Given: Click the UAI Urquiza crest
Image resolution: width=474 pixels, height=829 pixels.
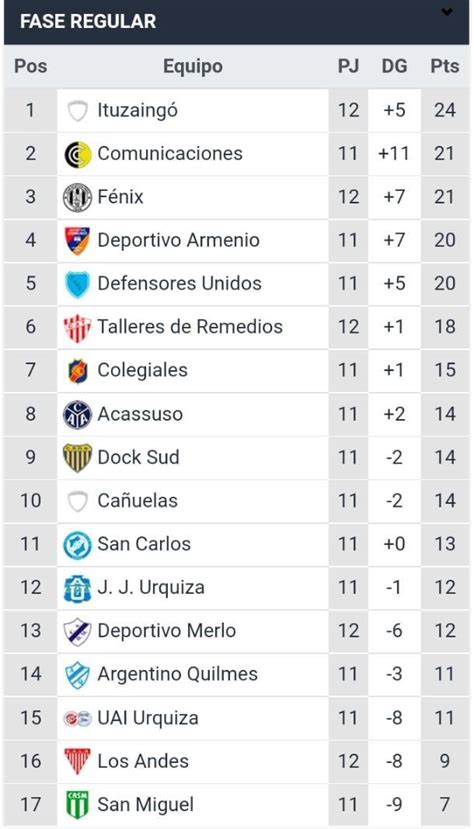Looking at the screenshot, I should [x=78, y=718].
